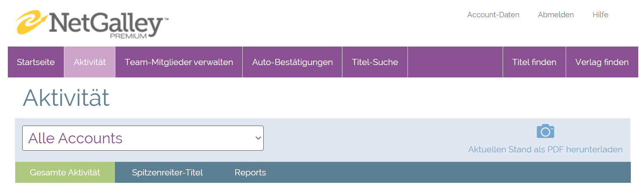Switch to the Reports tab
The height and width of the screenshot is (189, 644).
[x=250, y=173]
